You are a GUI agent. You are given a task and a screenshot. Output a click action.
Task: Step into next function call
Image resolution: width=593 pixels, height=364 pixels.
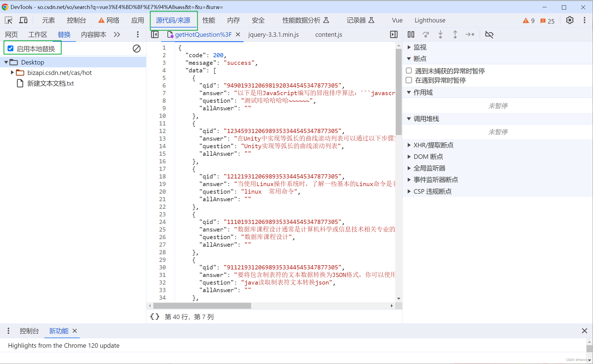[x=440, y=35]
